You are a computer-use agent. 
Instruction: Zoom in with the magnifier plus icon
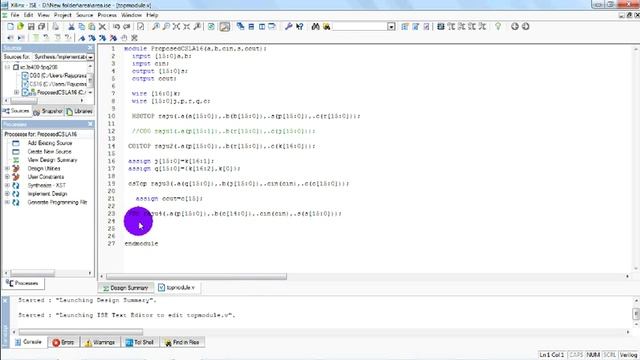(x=156, y=27)
